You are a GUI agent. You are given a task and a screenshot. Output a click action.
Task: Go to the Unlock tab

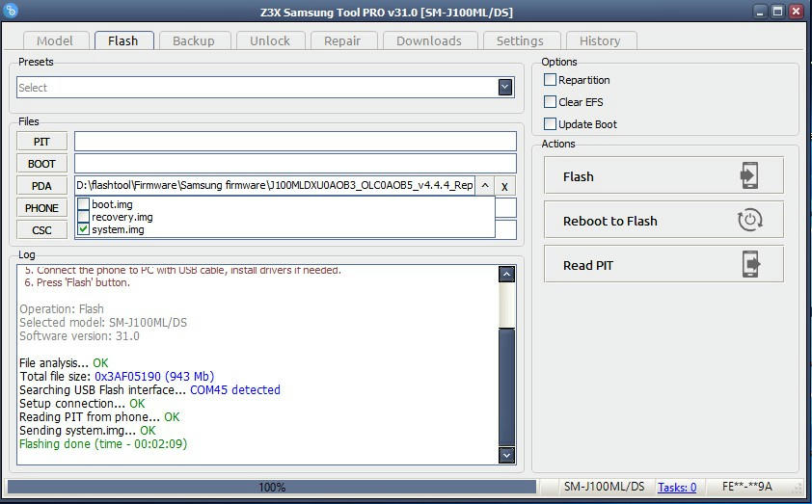(270, 40)
